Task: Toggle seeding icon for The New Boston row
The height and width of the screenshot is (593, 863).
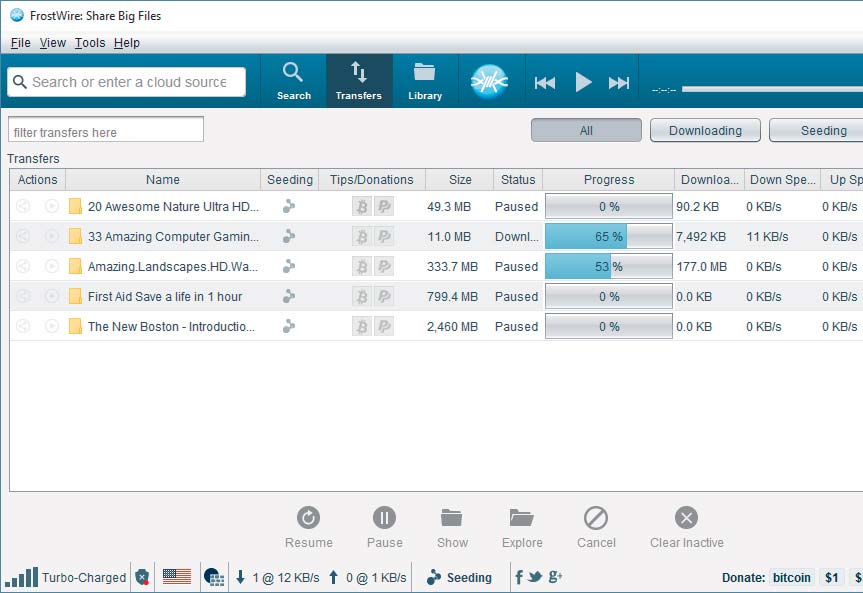Action: pos(289,327)
